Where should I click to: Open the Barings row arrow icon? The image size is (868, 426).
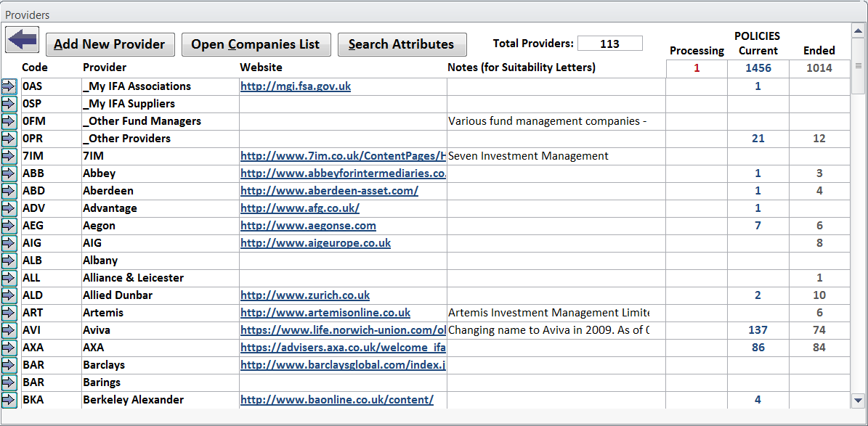pyautogui.click(x=10, y=383)
